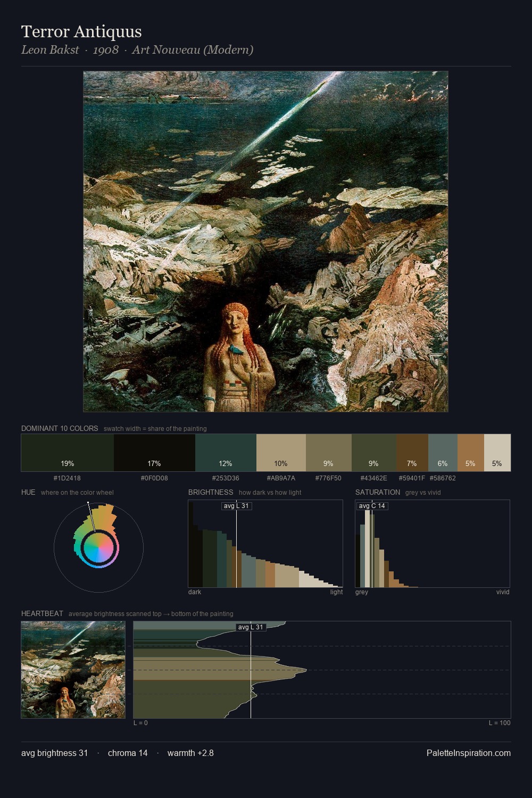Click the HUE section heading
Viewport: 532px width, 798px height.
pyautogui.click(x=28, y=492)
